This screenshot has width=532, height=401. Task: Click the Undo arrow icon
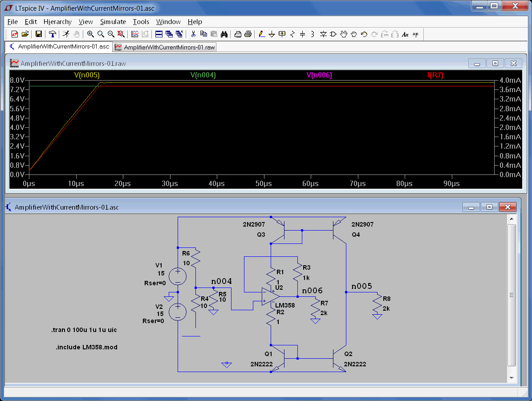click(364, 34)
